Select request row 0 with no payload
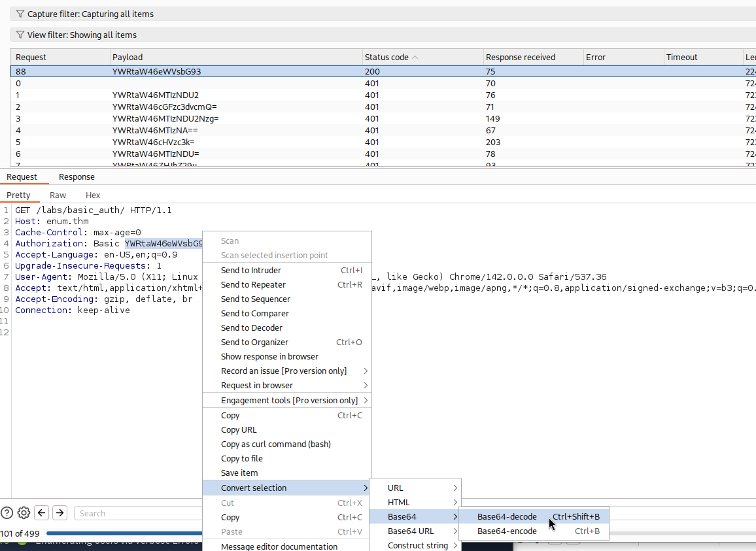 [383, 84]
